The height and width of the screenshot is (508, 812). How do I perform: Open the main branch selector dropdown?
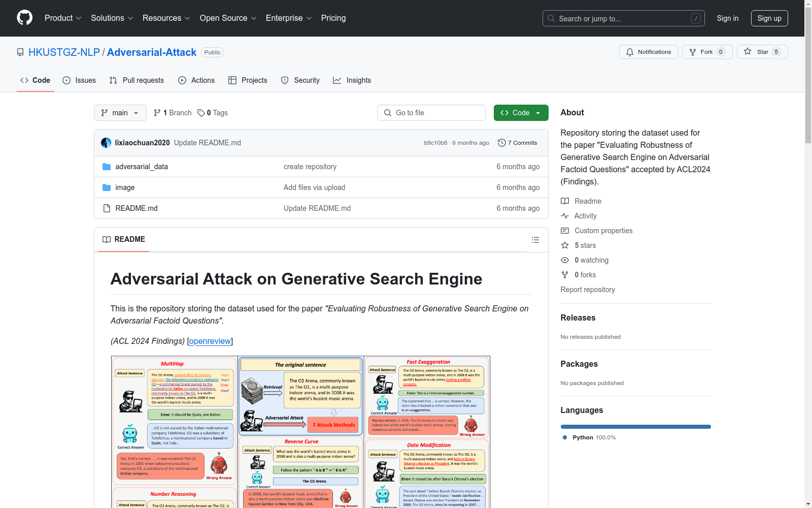pyautogui.click(x=120, y=113)
